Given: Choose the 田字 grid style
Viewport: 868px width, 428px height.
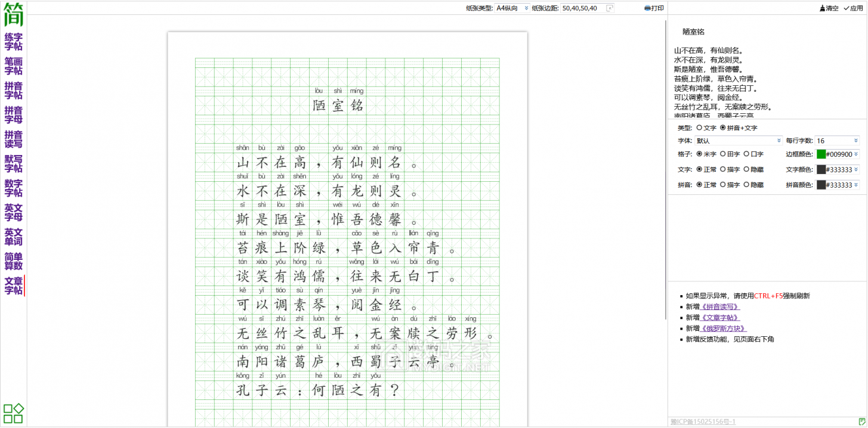Looking at the screenshot, I should click(723, 154).
